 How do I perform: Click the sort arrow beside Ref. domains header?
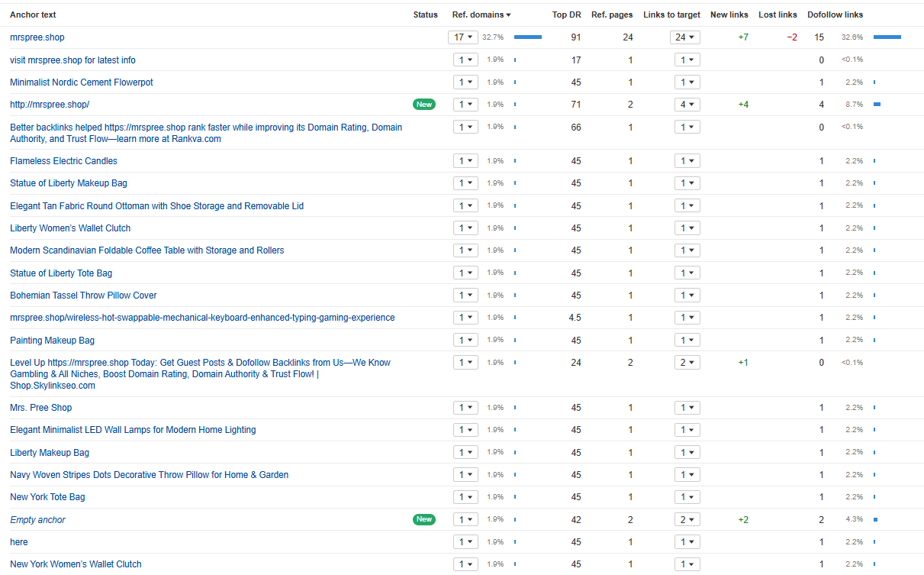pos(509,15)
